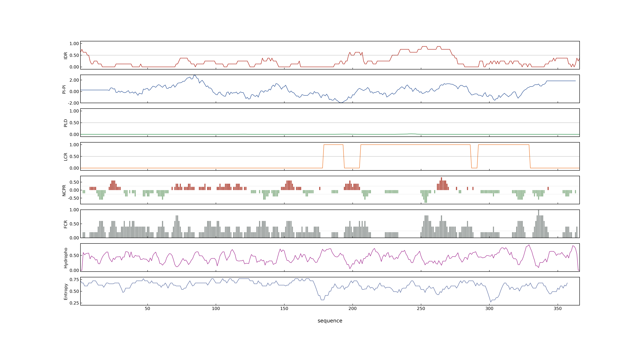Select the 0.00 tick of the Hydropho panel
The height and width of the screenshot is (343, 644).
click(74, 270)
